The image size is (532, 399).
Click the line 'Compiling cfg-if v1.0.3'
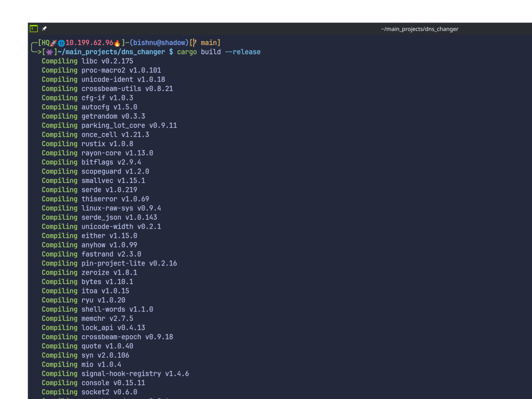(x=87, y=98)
